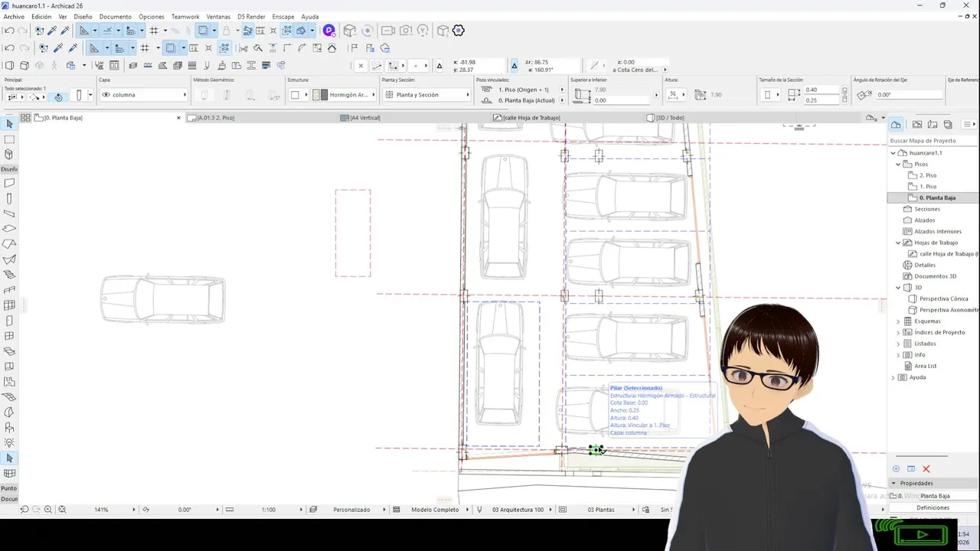Expand the Esquemas tree node

pos(899,321)
